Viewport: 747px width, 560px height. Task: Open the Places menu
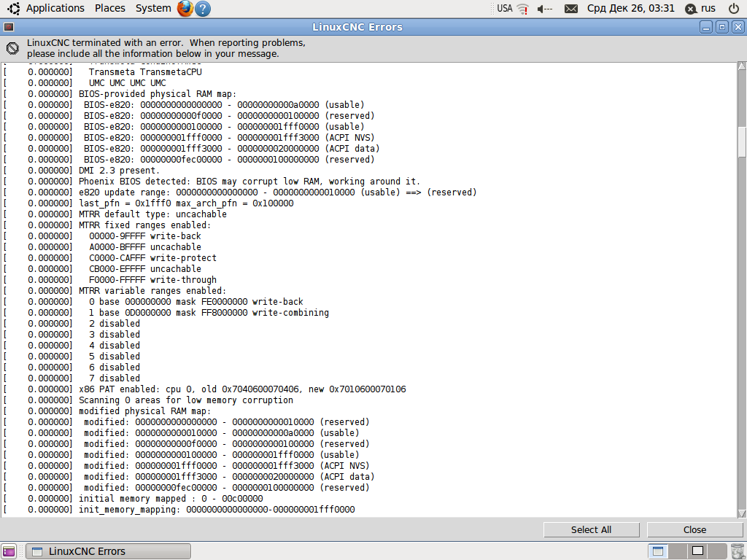point(109,8)
